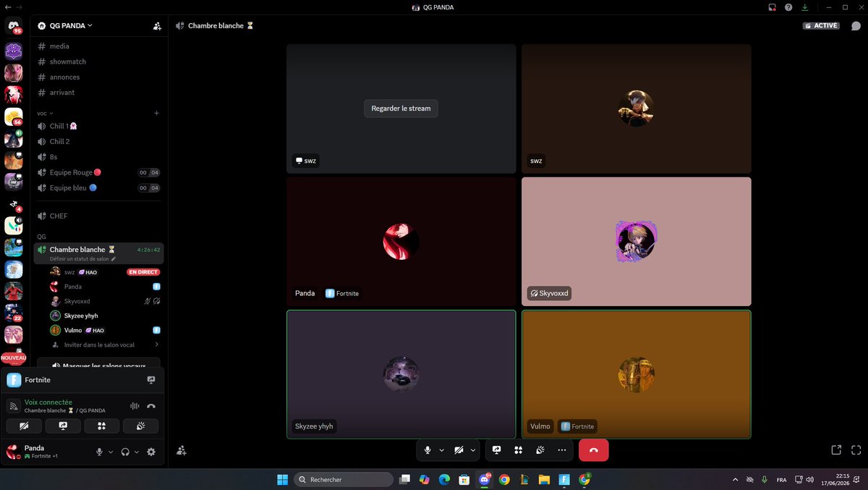The image size is (868, 490).
Task: Open user settings gear next to Panda
Action: click(x=151, y=452)
